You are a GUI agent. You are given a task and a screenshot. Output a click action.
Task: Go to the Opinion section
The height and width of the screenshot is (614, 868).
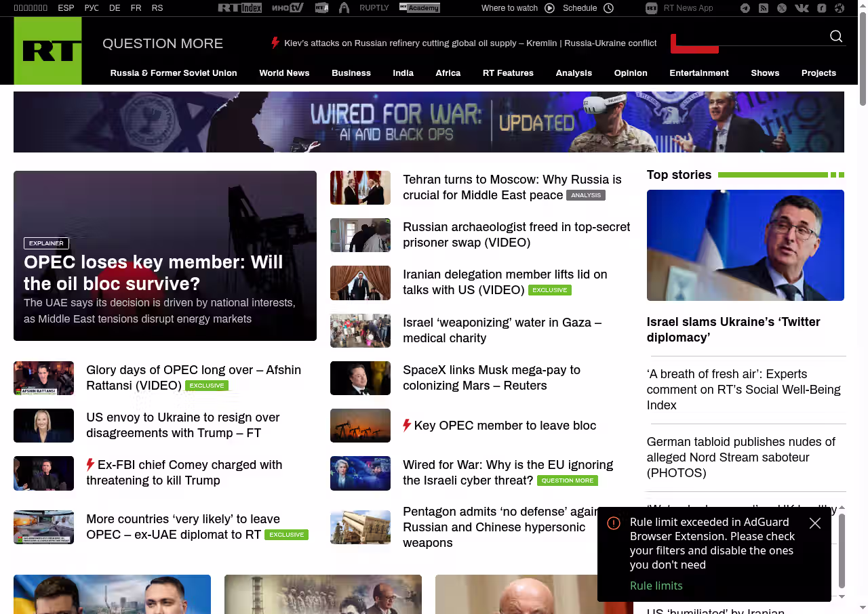[630, 73]
